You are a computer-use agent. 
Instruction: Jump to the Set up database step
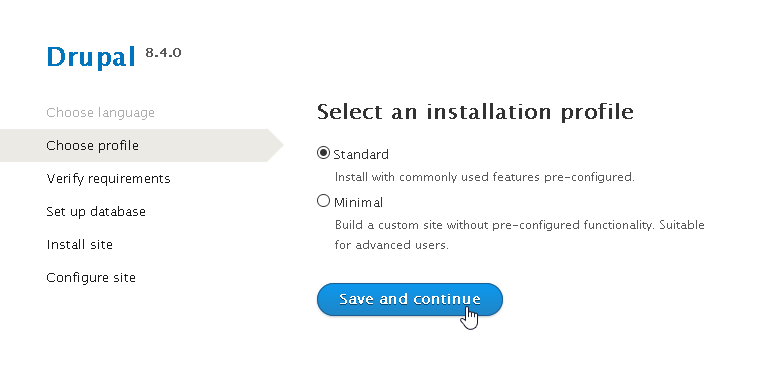(x=96, y=211)
